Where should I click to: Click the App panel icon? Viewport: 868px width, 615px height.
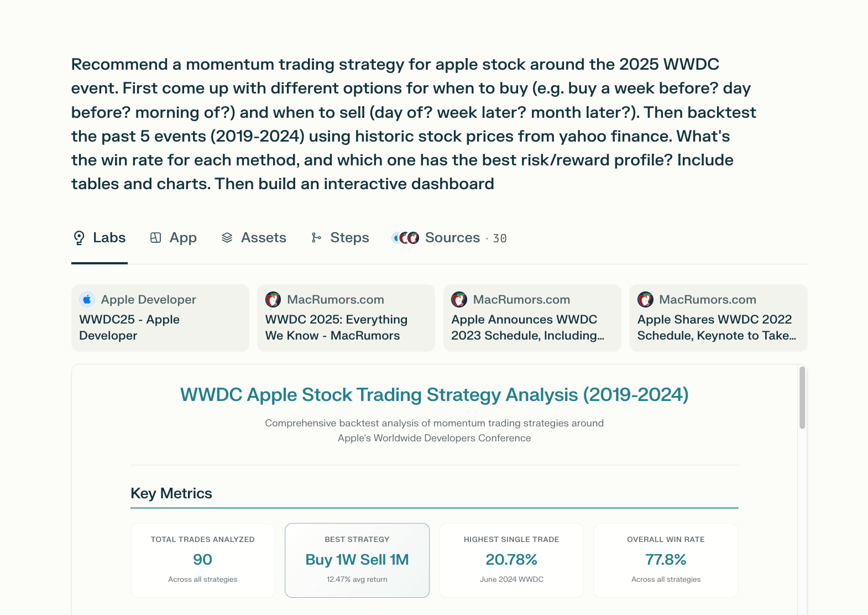[156, 238]
